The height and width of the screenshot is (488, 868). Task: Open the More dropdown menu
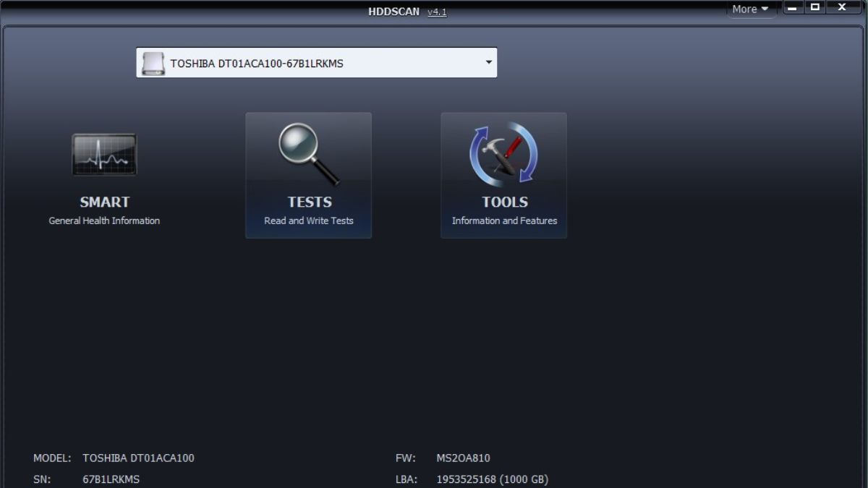(750, 9)
